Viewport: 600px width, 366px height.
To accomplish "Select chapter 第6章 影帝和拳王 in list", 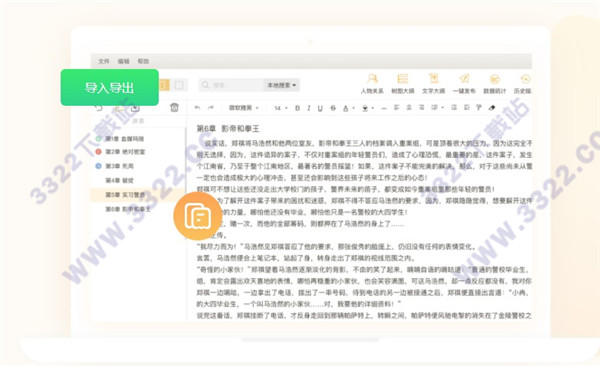I will click(x=128, y=209).
